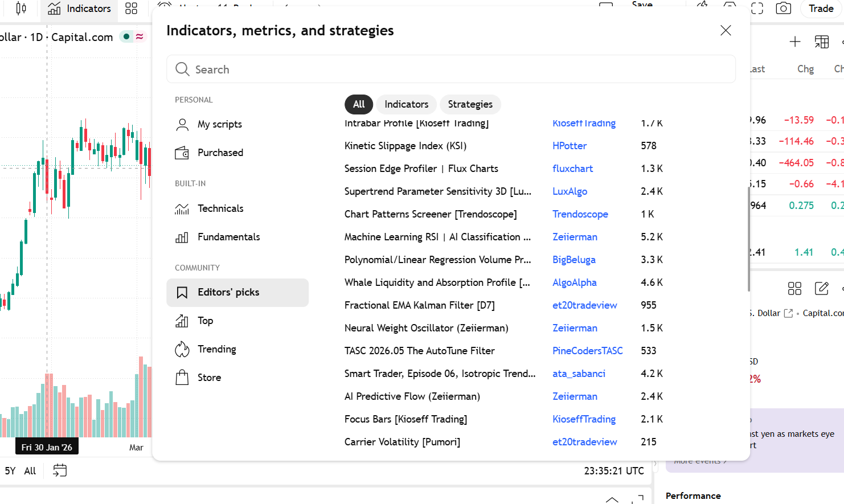The height and width of the screenshot is (504, 844).
Task: Switch to the Strategies filter tab
Action: (470, 104)
